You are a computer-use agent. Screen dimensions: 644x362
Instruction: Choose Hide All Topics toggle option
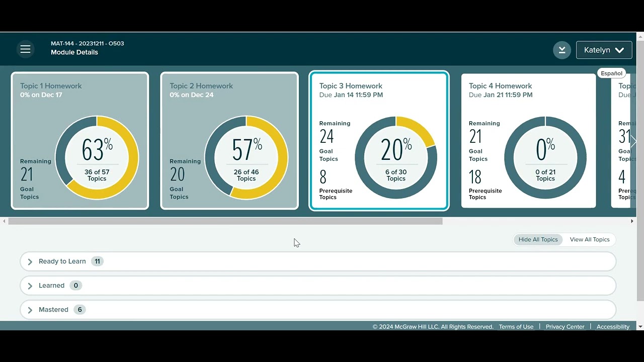click(x=538, y=239)
